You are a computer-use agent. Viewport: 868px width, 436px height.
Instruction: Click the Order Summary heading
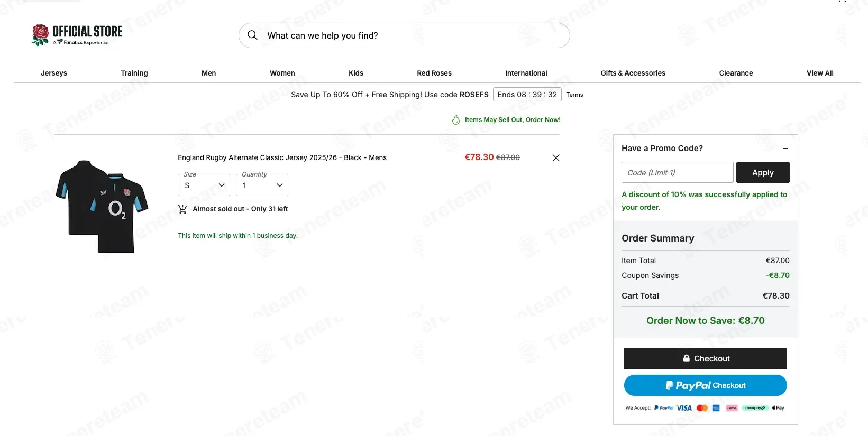(x=658, y=238)
